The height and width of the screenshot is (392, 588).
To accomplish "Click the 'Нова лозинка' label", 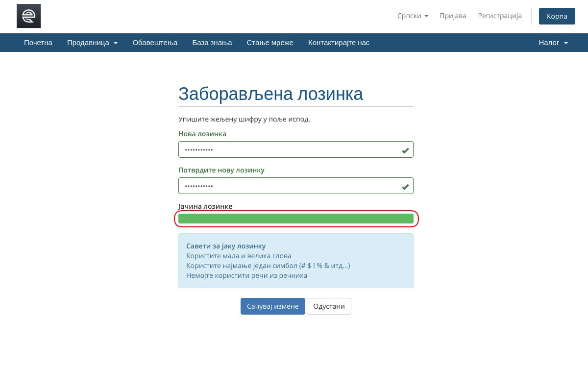I will pyautogui.click(x=202, y=134).
